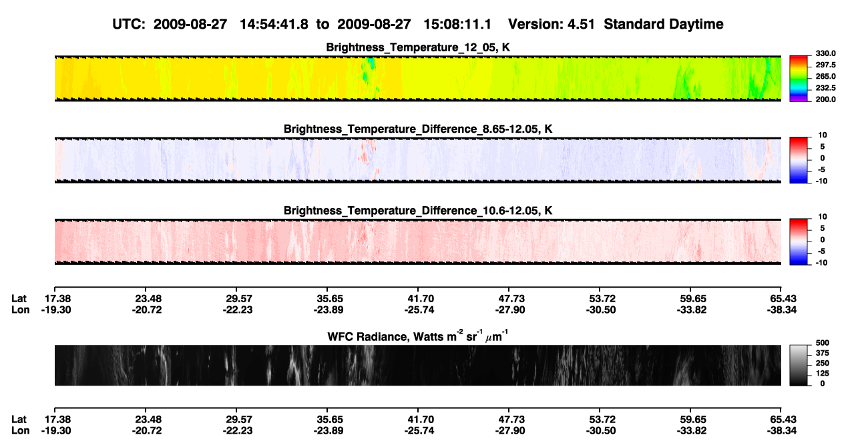Click latitude 41.70 on axis above WFC title
Image resolution: width=868 pixels, height=445 pixels.
pyautogui.click(x=418, y=299)
